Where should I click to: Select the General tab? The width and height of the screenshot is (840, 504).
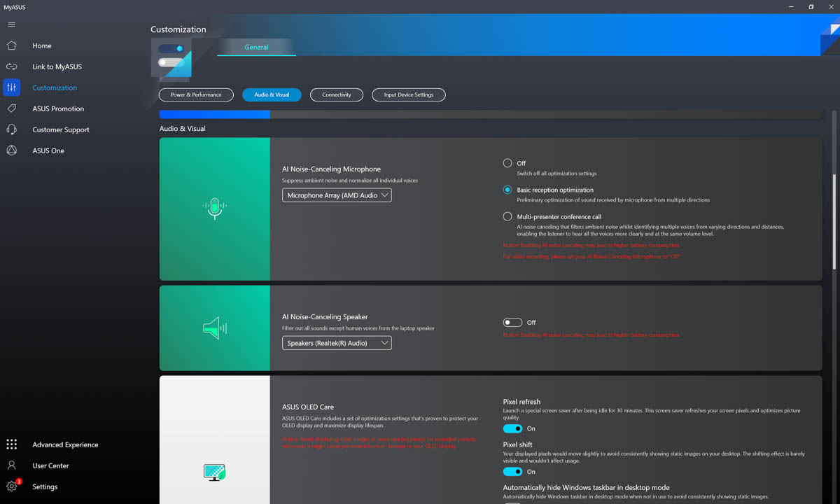click(x=256, y=47)
